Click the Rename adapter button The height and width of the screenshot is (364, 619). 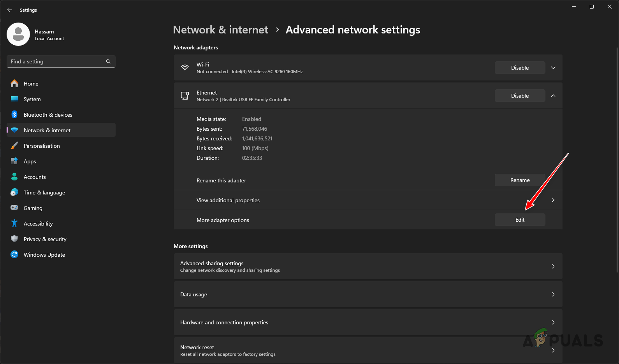click(x=520, y=180)
